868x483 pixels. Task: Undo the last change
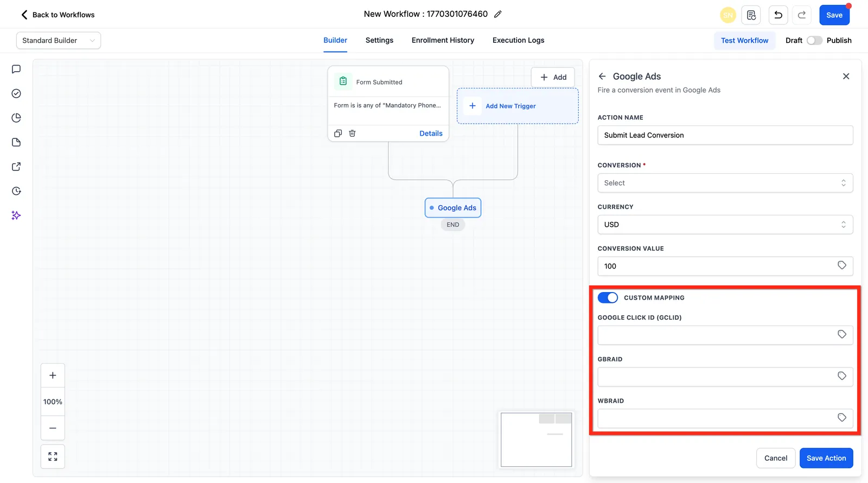point(778,15)
